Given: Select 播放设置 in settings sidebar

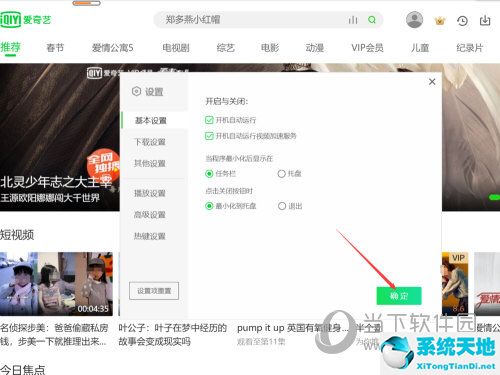Looking at the screenshot, I should pyautogui.click(x=150, y=193).
